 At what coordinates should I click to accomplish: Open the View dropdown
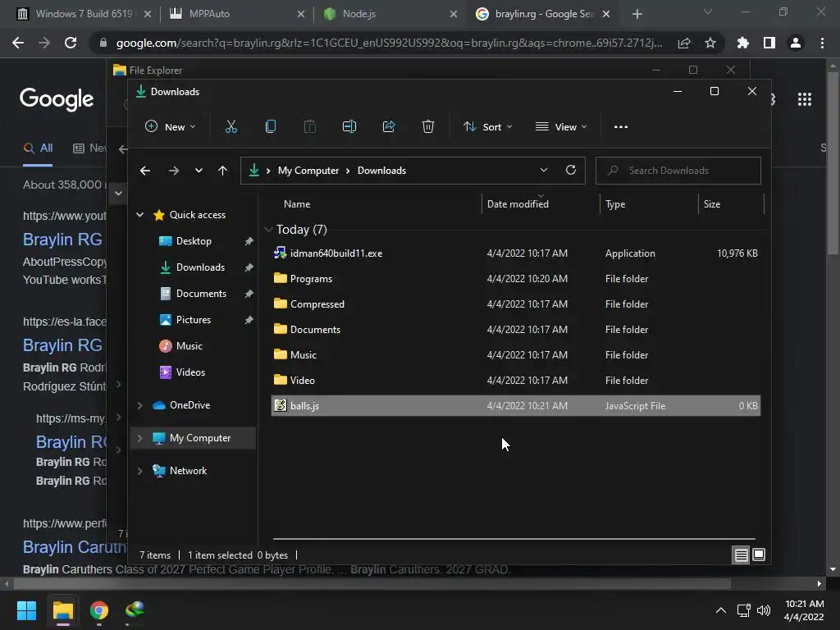[561, 127]
